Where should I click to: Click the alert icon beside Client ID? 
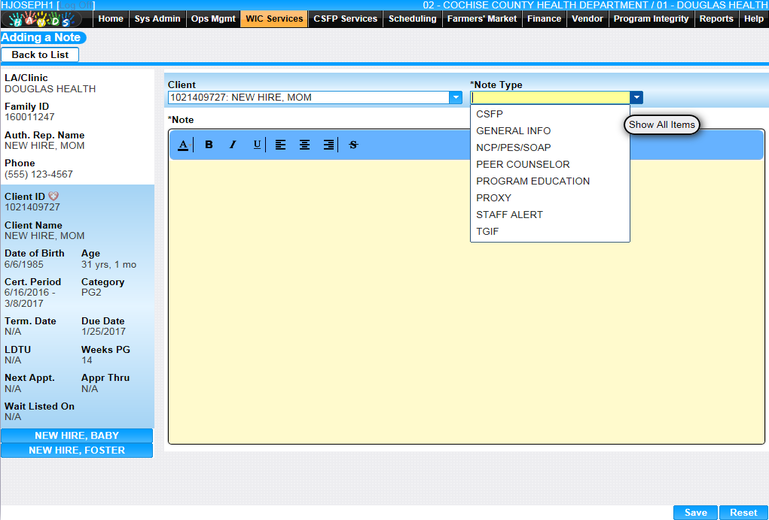pos(54,196)
